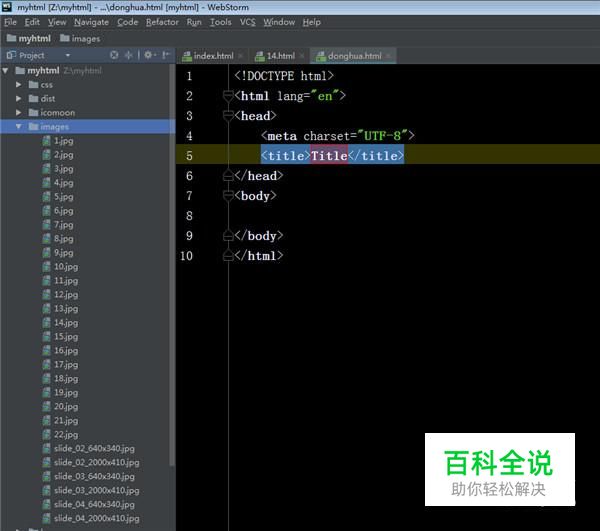Open the Refactor menu
Viewport: 600px width, 531px height.
coord(162,22)
